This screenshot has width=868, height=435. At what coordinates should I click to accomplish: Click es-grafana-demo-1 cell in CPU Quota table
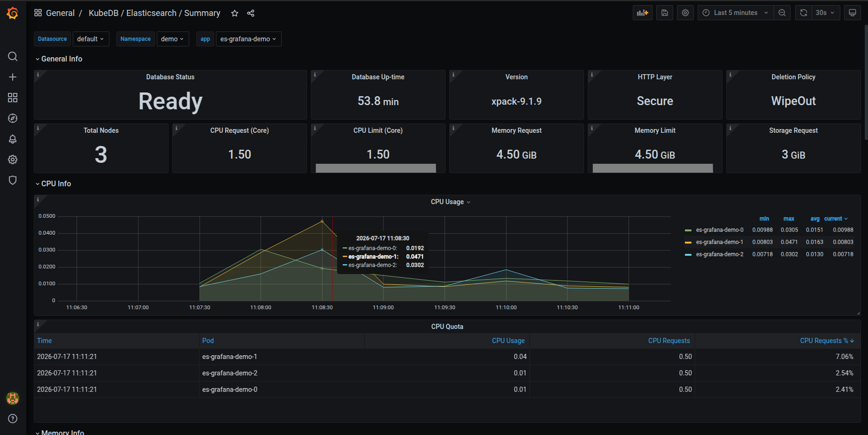point(282,357)
